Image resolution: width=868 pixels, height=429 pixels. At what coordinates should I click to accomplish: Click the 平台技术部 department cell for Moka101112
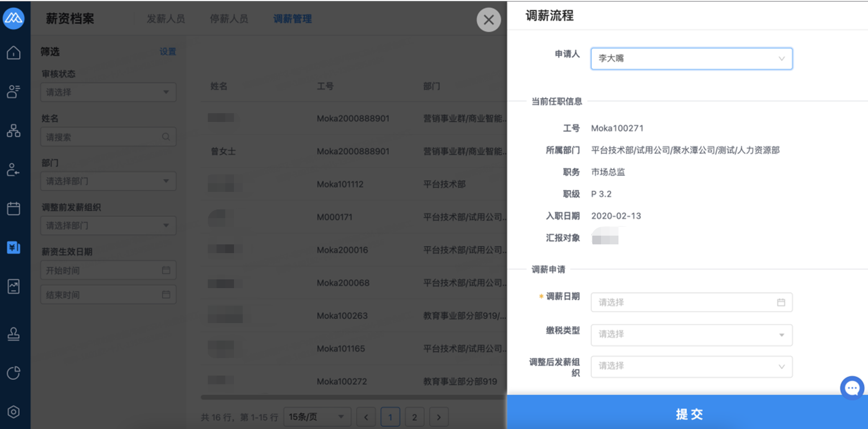tap(444, 184)
